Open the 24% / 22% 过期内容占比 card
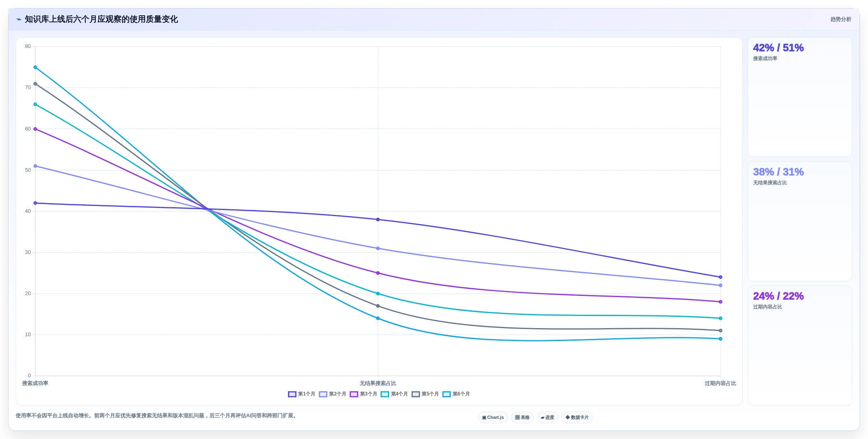The image size is (868, 439). (x=800, y=345)
